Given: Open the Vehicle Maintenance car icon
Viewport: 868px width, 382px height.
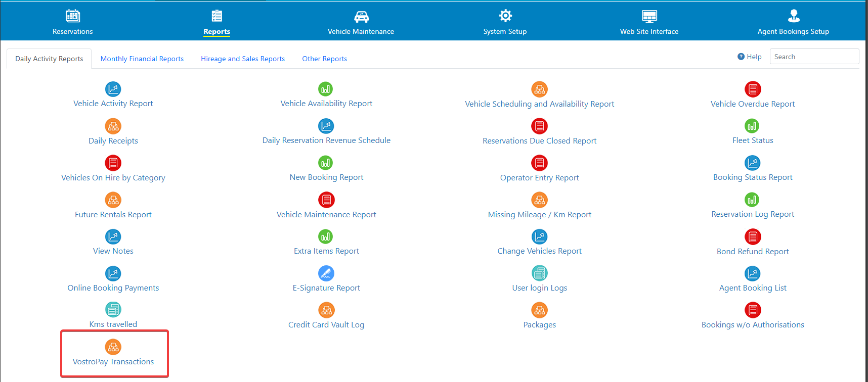Looking at the screenshot, I should tap(361, 16).
